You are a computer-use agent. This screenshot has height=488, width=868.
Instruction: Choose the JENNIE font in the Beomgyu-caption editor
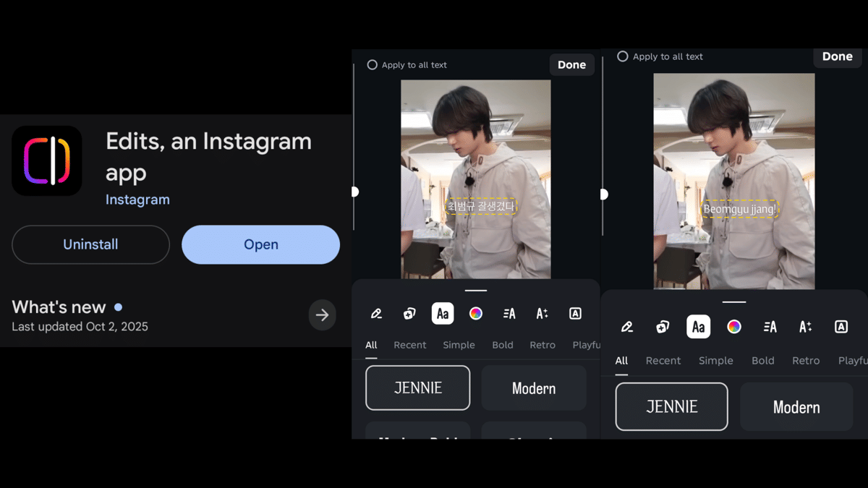click(x=671, y=406)
